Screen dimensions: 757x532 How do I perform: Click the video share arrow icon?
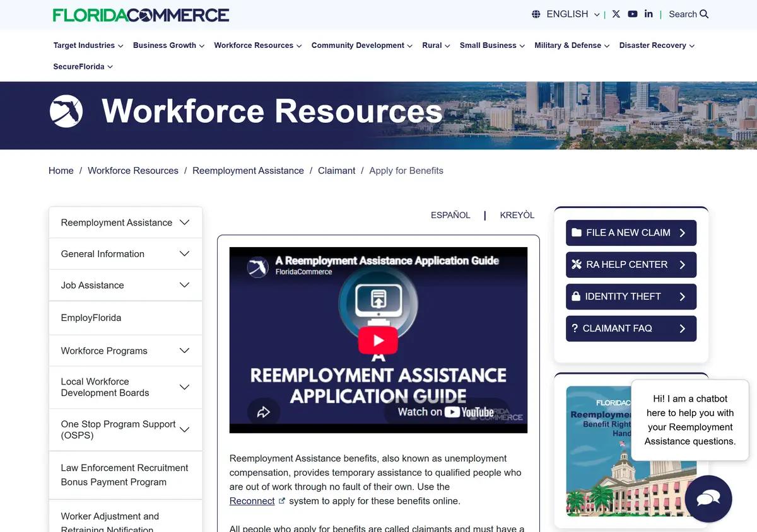click(263, 412)
